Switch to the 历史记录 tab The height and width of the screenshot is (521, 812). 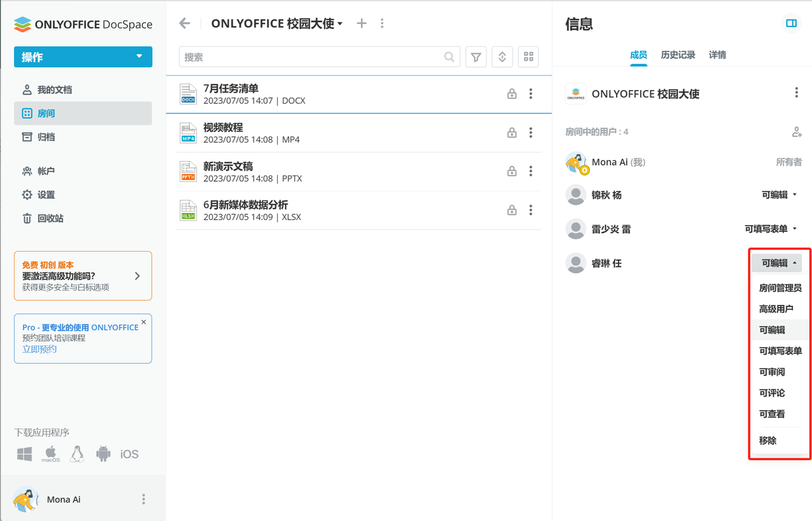678,55
